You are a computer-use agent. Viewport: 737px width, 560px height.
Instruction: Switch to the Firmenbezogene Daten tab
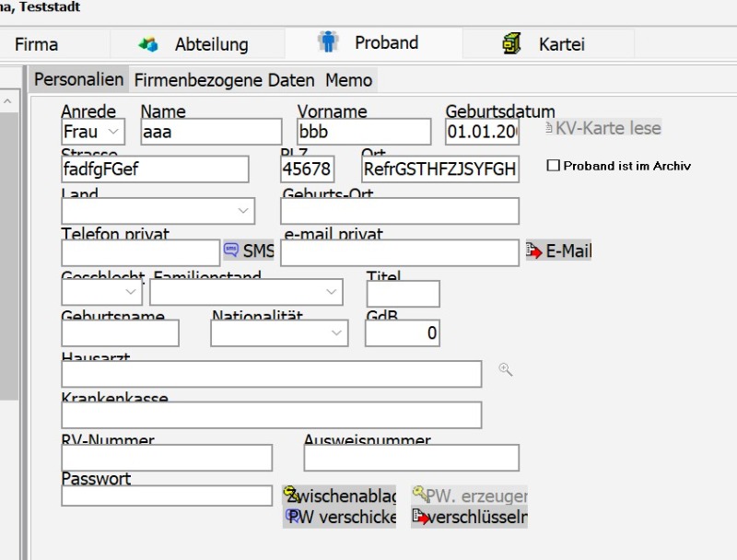tap(224, 80)
